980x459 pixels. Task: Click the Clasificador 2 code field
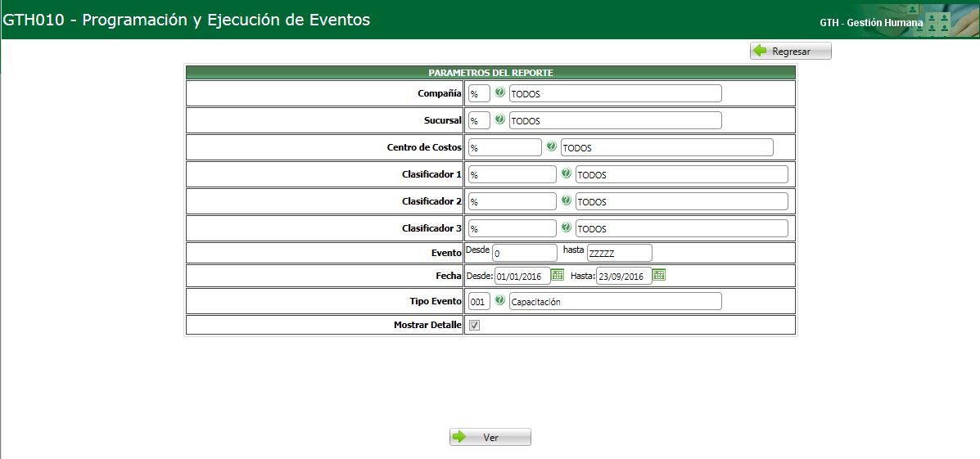[513, 202]
